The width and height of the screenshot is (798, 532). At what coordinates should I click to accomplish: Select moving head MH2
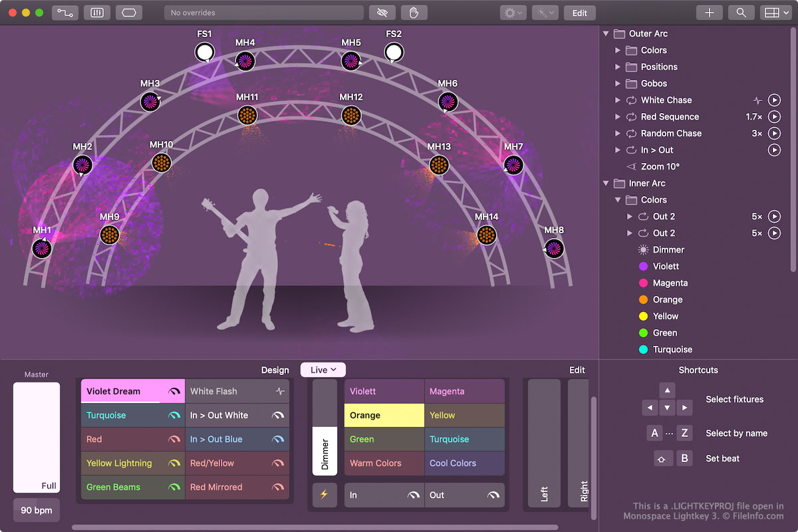[x=82, y=165]
